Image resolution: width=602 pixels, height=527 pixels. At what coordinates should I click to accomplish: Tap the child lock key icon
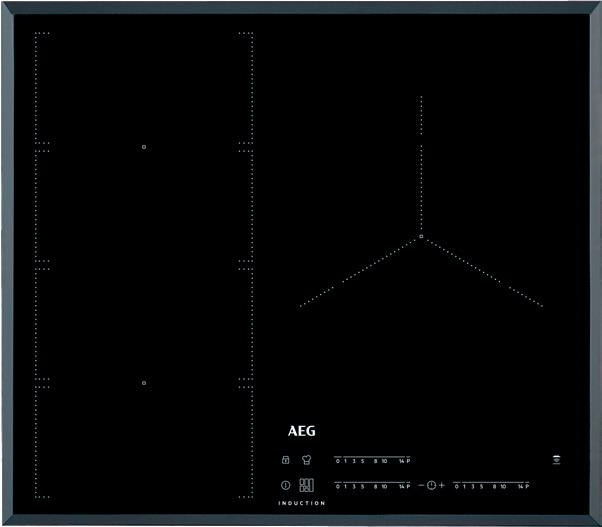coord(285,460)
